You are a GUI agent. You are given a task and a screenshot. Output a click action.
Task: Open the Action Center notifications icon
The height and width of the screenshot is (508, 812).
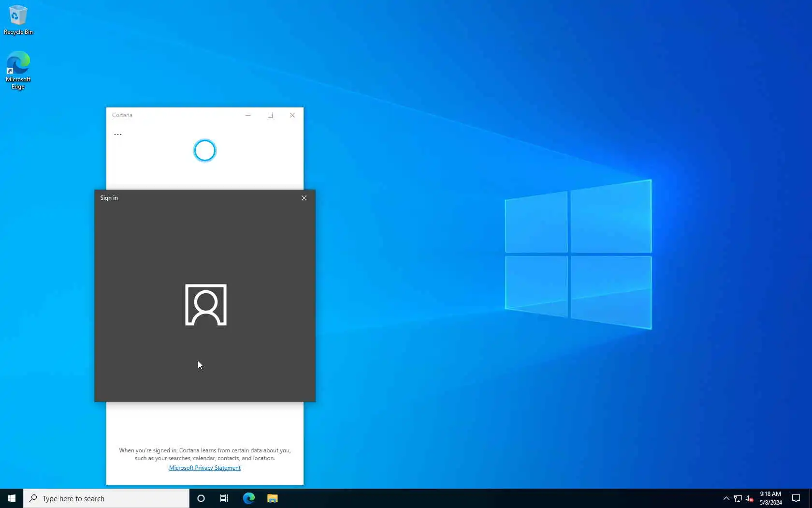click(796, 498)
